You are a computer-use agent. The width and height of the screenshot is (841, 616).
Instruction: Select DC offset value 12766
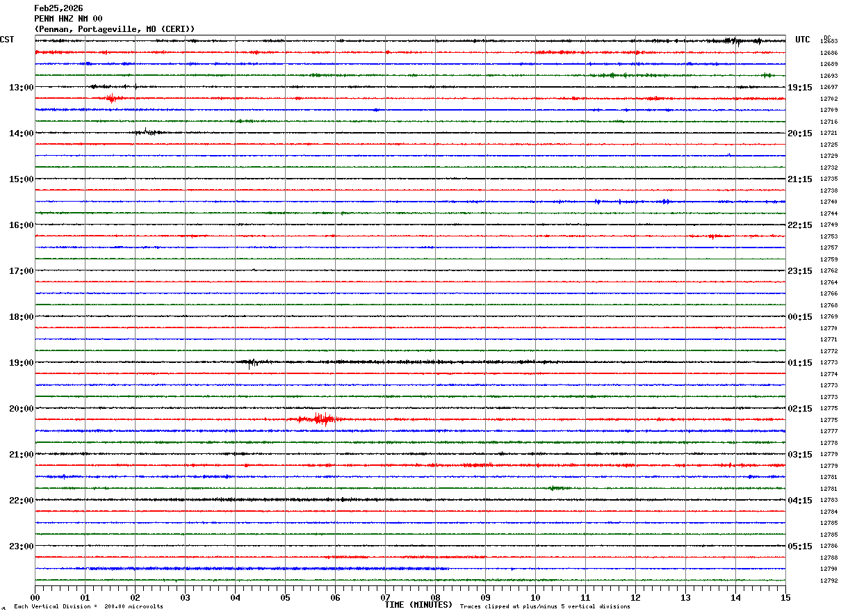click(x=828, y=293)
